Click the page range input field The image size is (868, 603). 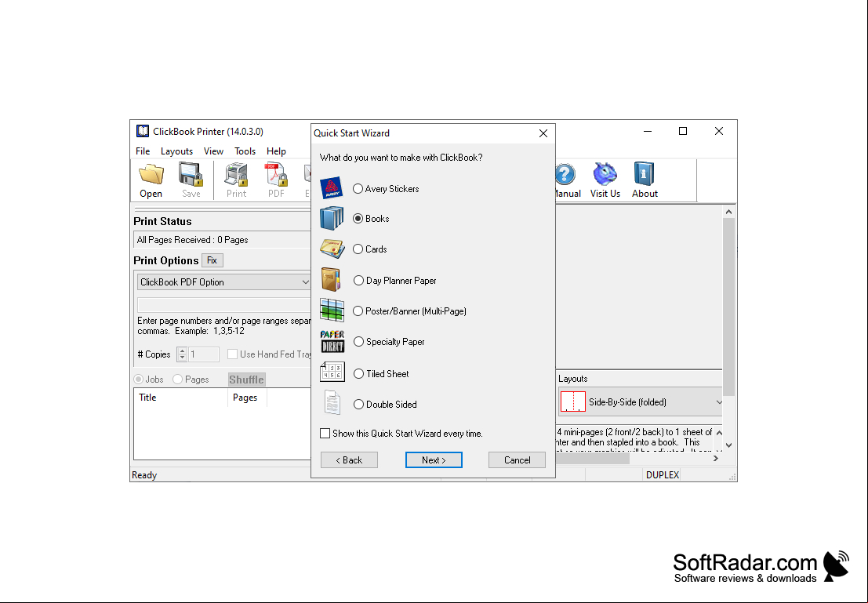click(223, 304)
